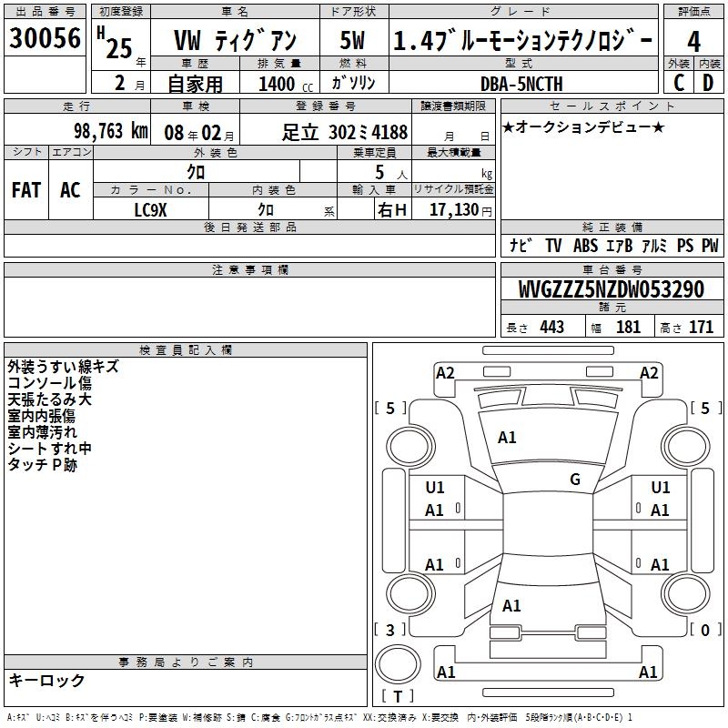Select the interior color クロ under 内装色
Screen dimensions: 728x728
coord(266,210)
